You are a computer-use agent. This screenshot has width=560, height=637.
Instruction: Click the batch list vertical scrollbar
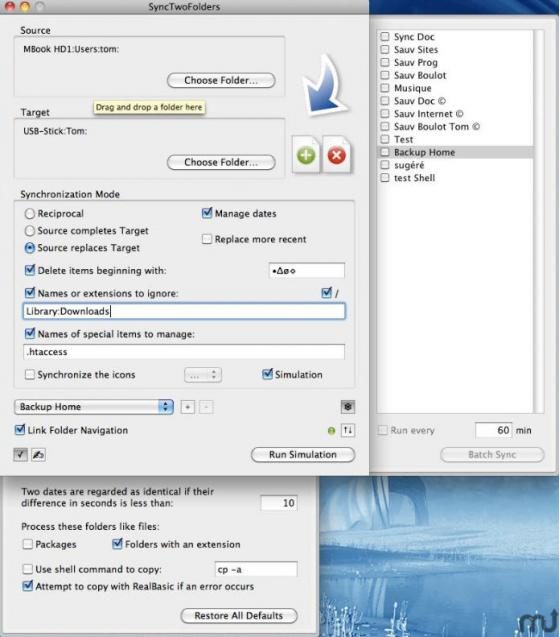pyautogui.click(x=539, y=221)
